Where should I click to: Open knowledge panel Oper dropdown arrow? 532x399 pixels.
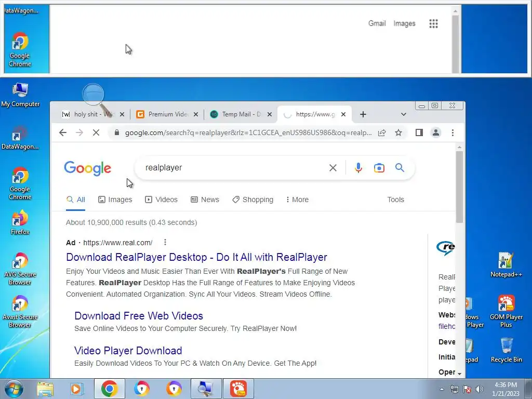[x=459, y=373]
